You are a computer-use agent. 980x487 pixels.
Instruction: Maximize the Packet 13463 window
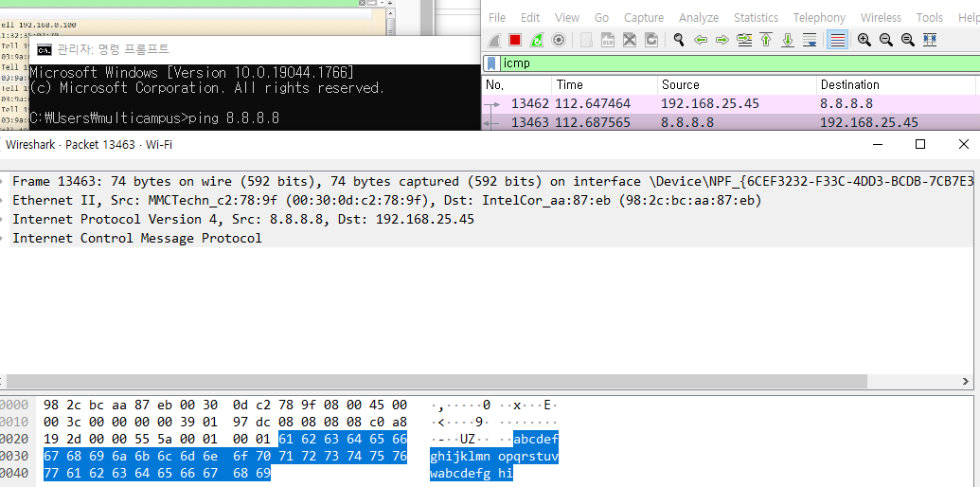pos(920,144)
